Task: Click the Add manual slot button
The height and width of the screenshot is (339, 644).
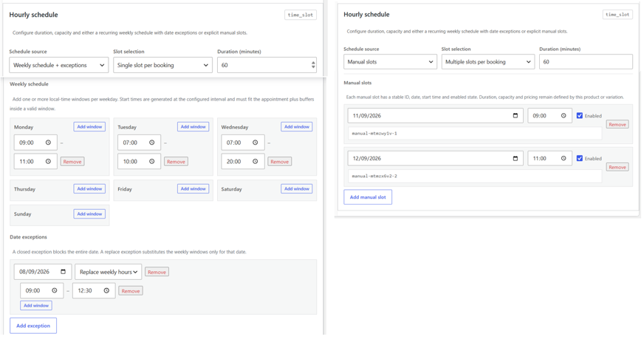Action: (x=368, y=197)
